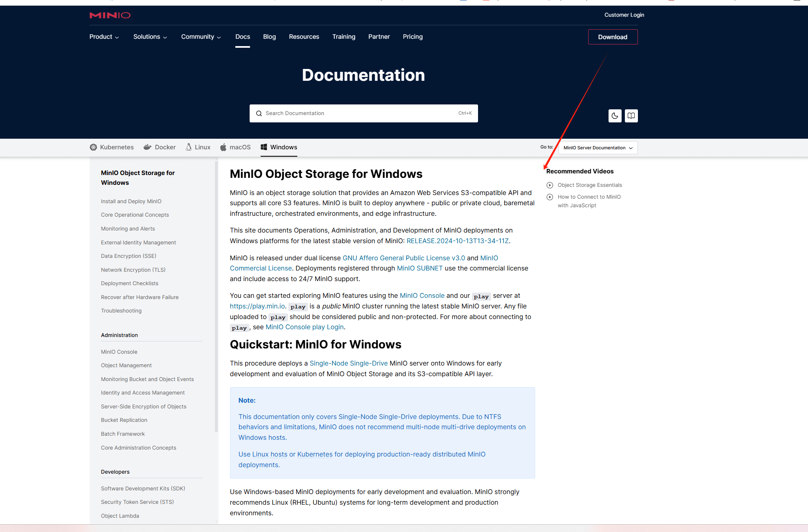Open the https://play.min.io link
808x532 pixels.
click(x=257, y=306)
